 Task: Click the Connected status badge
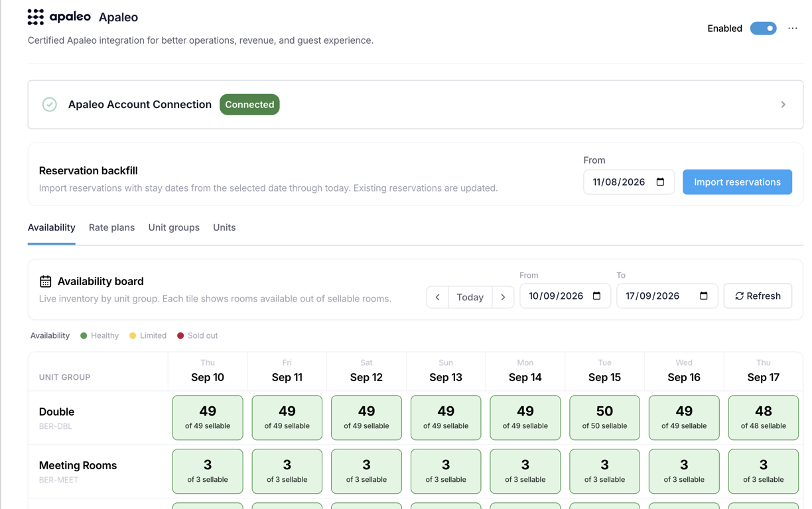[x=249, y=105]
